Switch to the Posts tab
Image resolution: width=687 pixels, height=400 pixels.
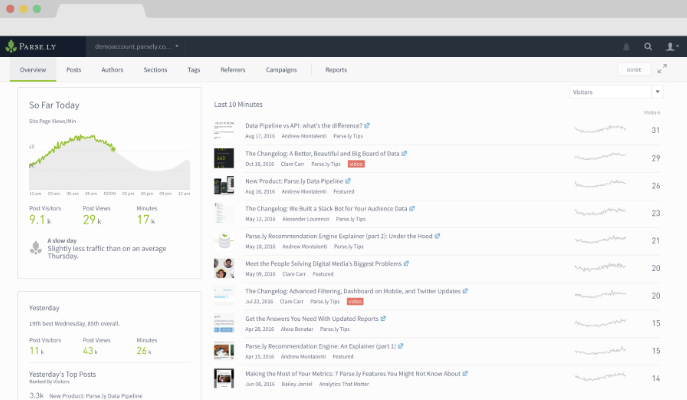click(74, 70)
